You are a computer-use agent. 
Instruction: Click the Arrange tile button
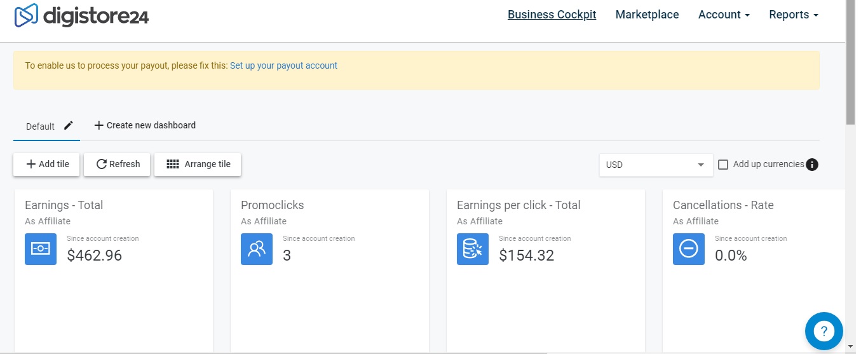click(x=198, y=164)
